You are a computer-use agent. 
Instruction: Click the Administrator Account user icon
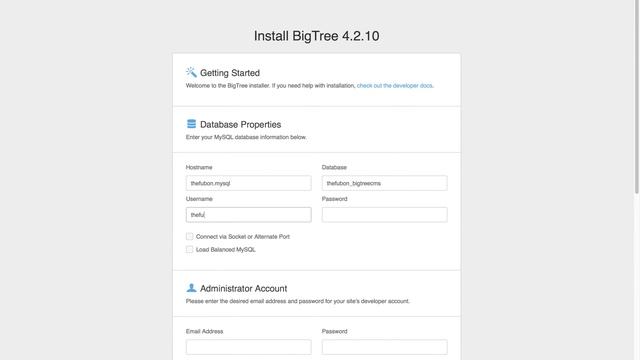(x=191, y=288)
